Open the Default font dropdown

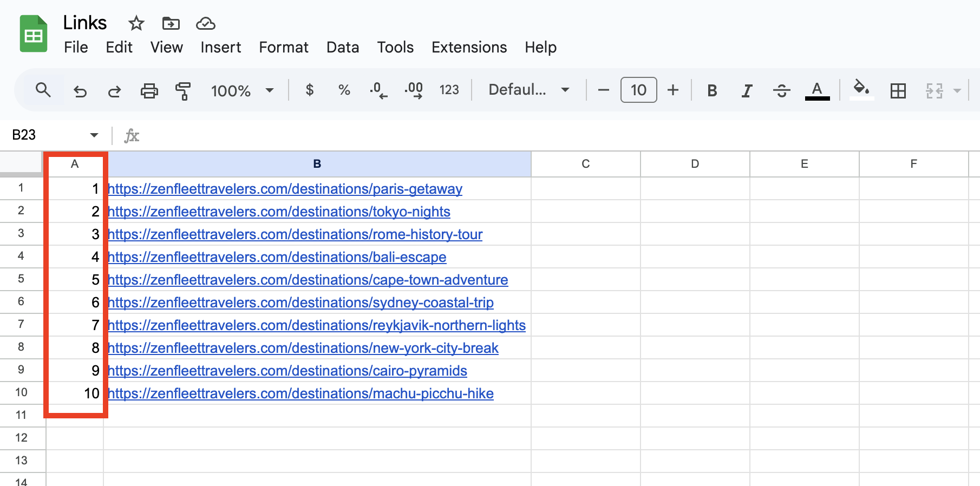528,90
